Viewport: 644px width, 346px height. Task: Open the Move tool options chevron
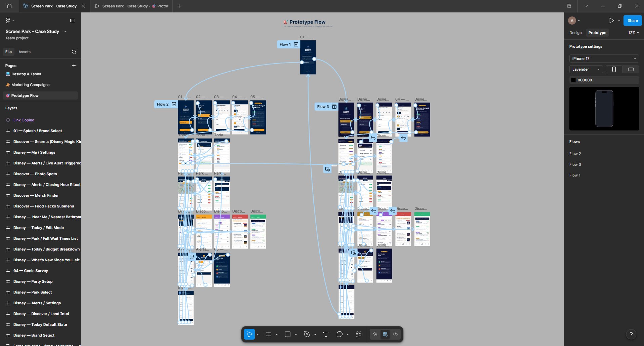(258, 334)
